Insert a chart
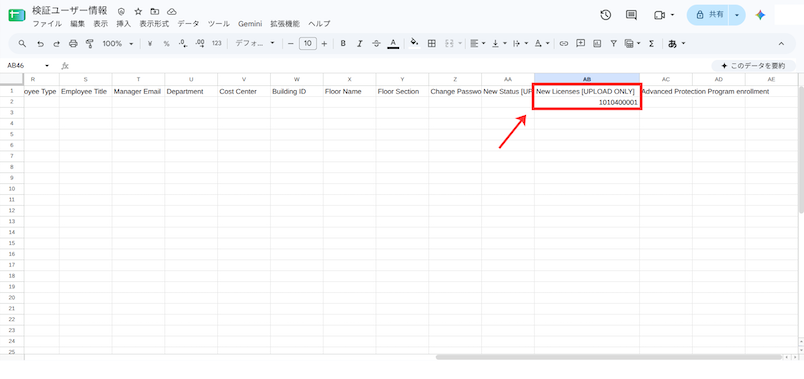This screenshot has height=379, width=804. [x=597, y=44]
